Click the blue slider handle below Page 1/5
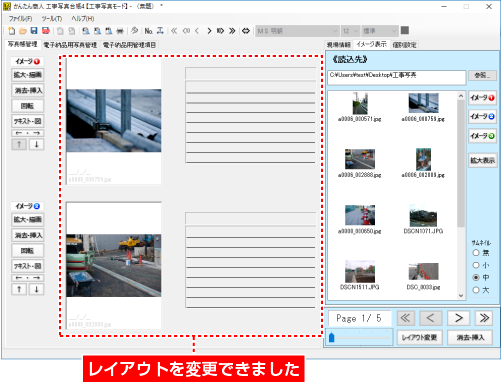Screen dimensions: 501x384 (331, 338)
